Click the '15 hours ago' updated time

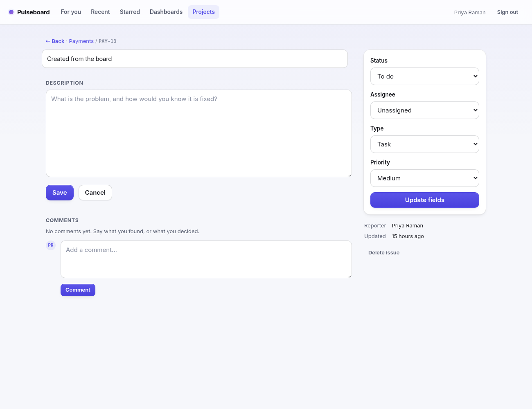point(408,236)
